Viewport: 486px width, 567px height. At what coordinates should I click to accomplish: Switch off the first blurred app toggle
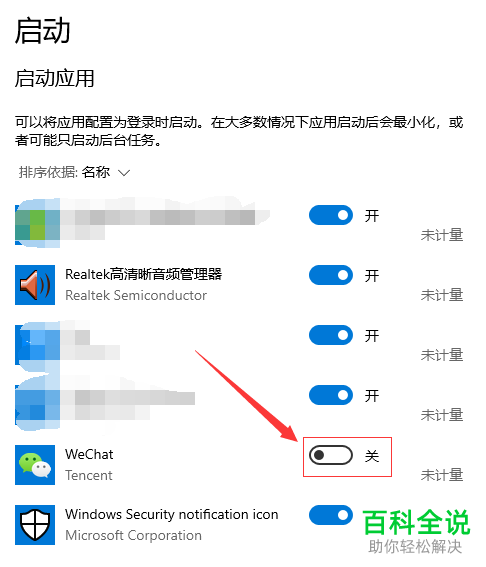[331, 215]
